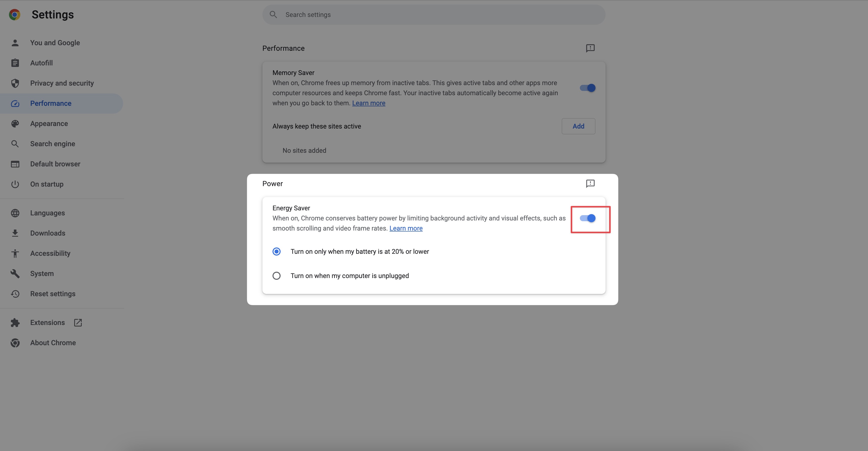Click the Search settings field

click(x=434, y=14)
